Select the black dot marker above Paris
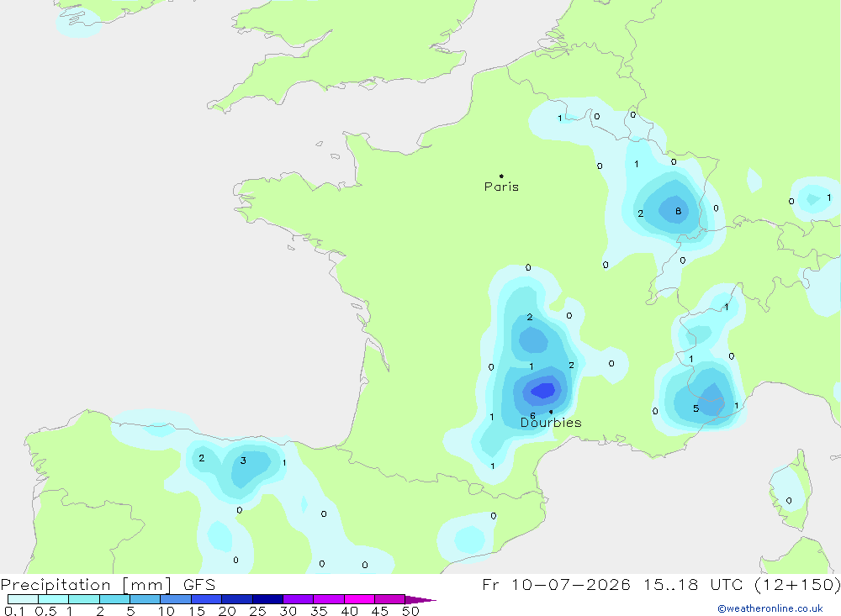 click(x=501, y=176)
